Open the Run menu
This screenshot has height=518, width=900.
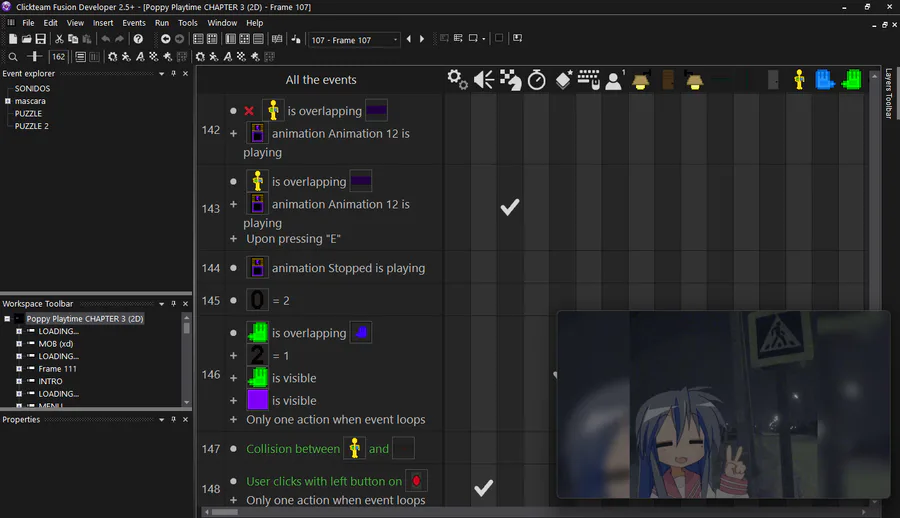pos(162,23)
